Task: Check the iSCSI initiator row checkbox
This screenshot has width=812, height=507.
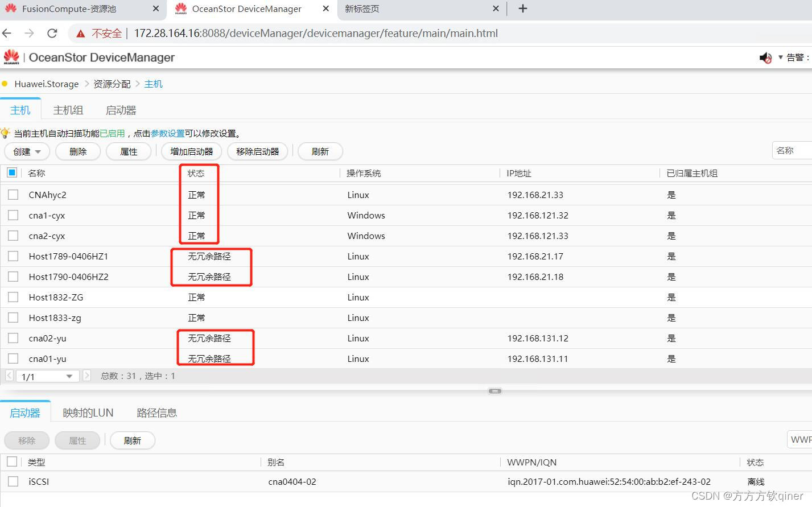Action: [13, 481]
